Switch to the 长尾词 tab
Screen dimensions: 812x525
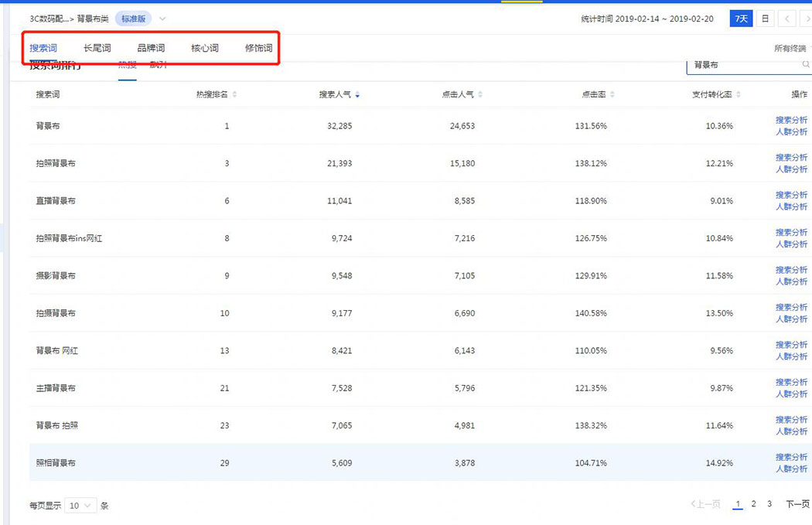[x=97, y=46]
